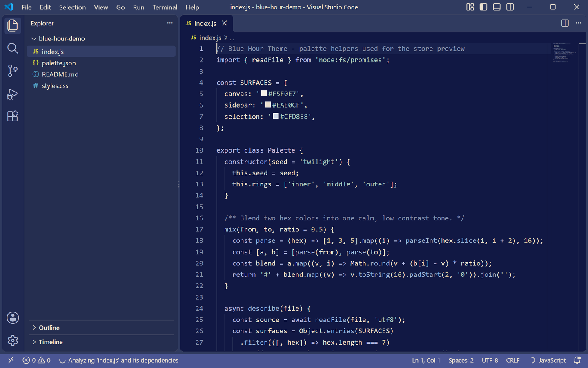
Task: Open the File menu
Action: pyautogui.click(x=27, y=7)
